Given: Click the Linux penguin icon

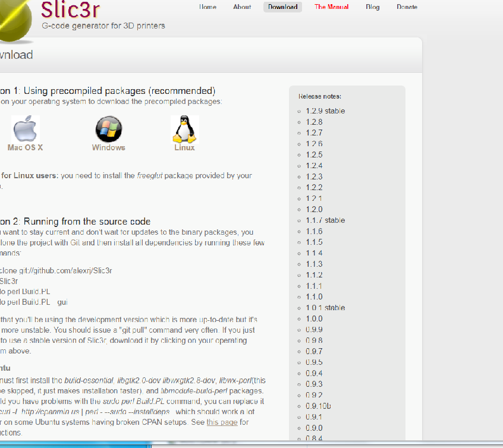Looking at the screenshot, I should [185, 129].
